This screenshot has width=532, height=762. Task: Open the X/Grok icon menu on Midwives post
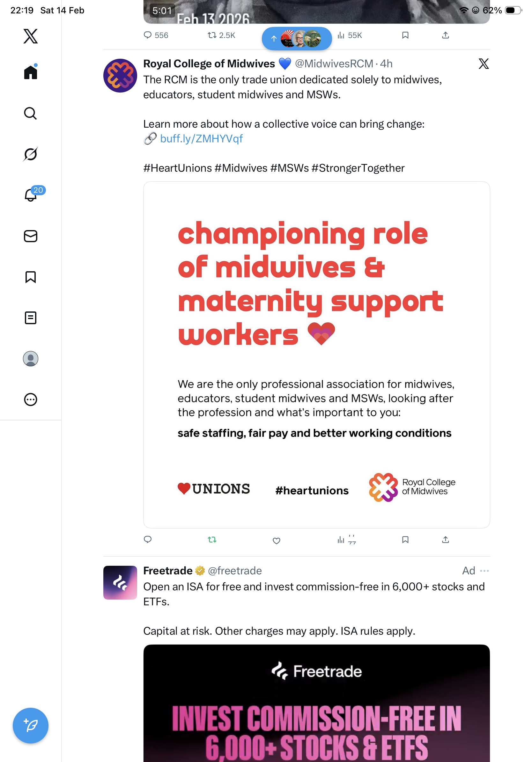point(484,64)
